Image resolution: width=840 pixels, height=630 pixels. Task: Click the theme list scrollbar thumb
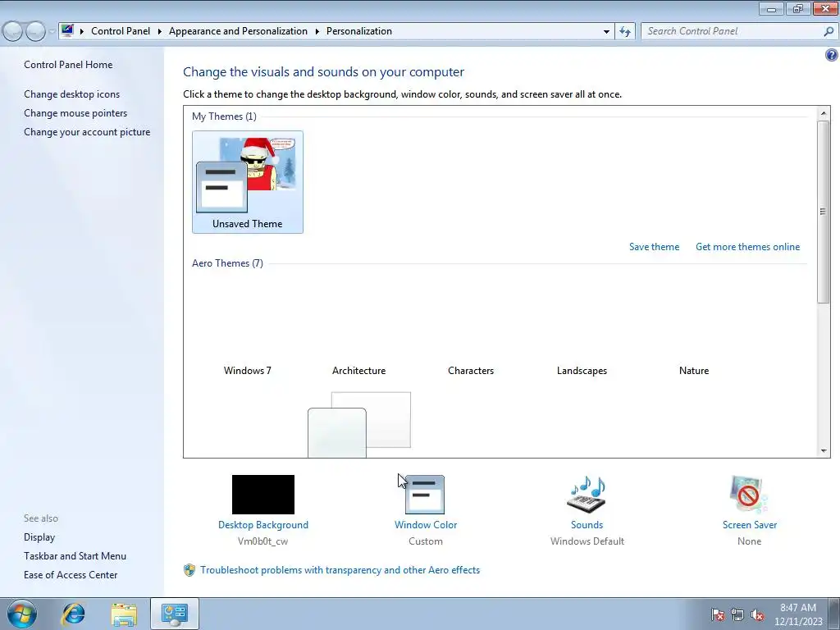click(824, 212)
